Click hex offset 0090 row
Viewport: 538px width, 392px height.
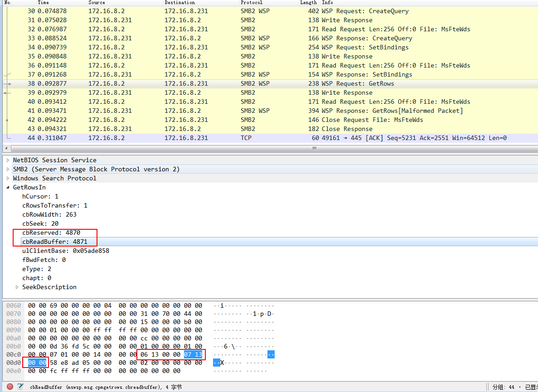pyautogui.click(x=14, y=330)
